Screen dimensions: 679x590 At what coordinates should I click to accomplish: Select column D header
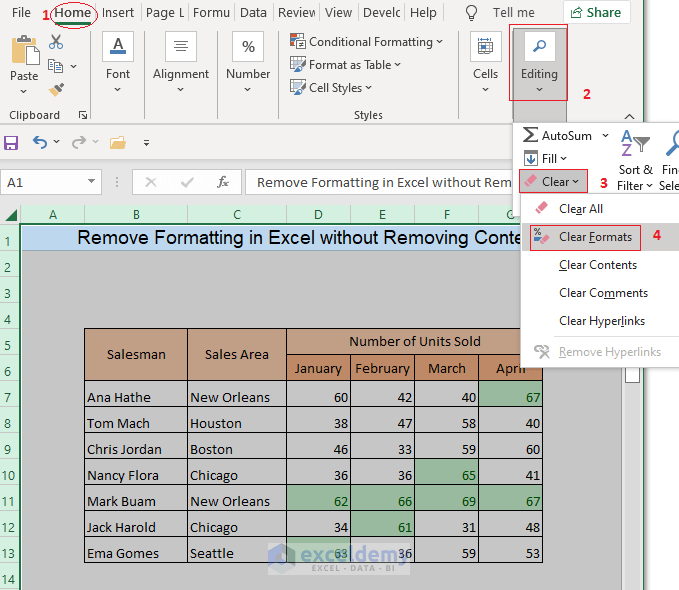point(318,215)
